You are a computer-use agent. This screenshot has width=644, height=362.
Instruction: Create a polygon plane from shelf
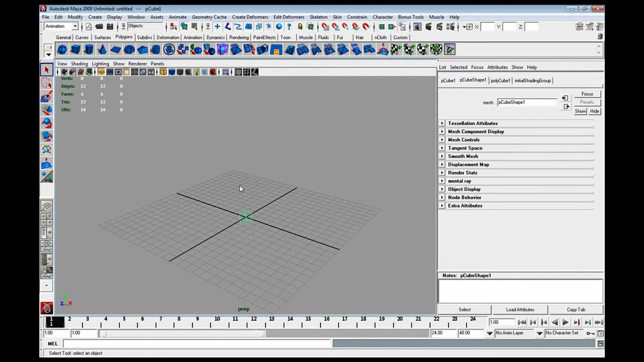click(116, 49)
